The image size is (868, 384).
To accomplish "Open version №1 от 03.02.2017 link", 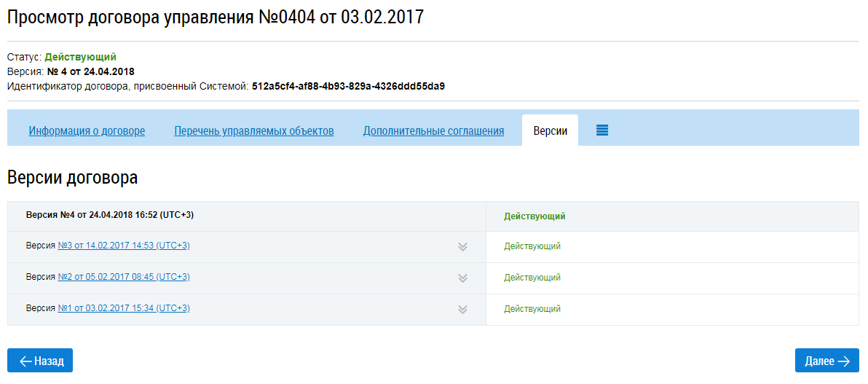I will (124, 308).
